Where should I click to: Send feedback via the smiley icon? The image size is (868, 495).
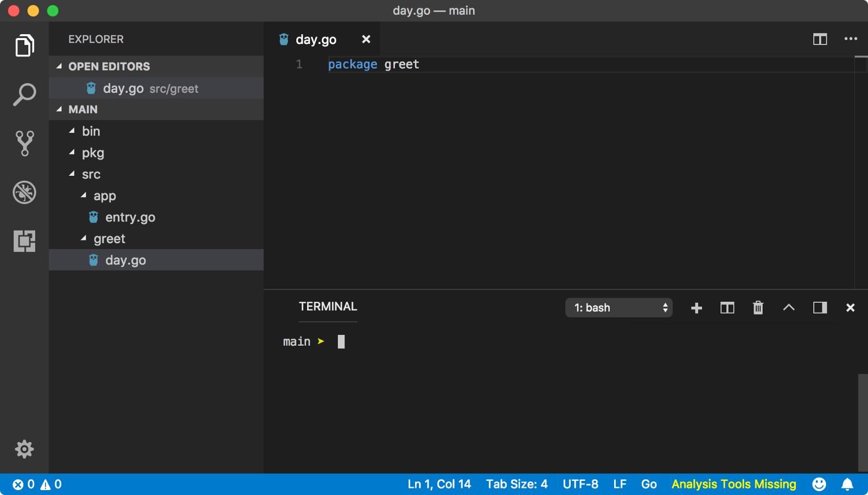tap(819, 484)
